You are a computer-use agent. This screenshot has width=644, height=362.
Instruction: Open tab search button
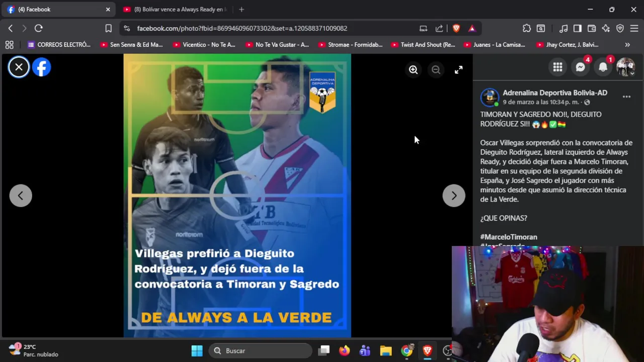[541, 28]
